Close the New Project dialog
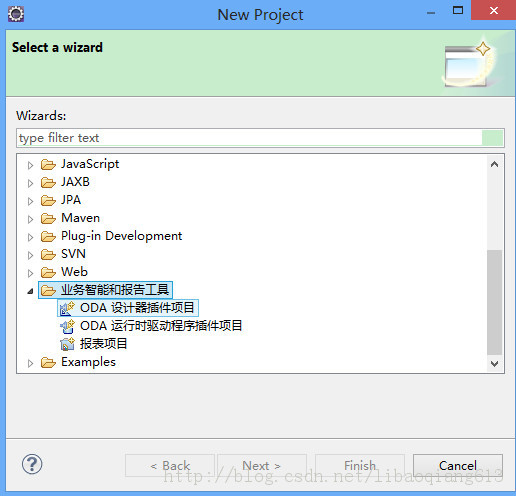 pos(494,11)
